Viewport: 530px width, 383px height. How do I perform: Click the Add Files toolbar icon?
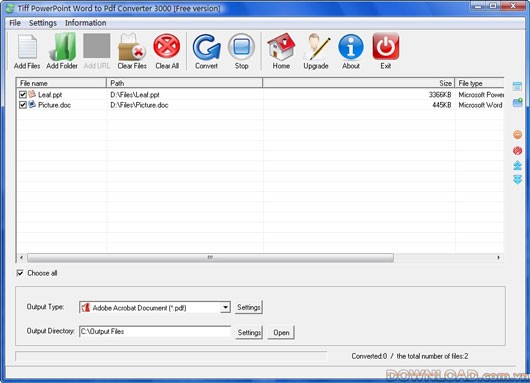27,47
